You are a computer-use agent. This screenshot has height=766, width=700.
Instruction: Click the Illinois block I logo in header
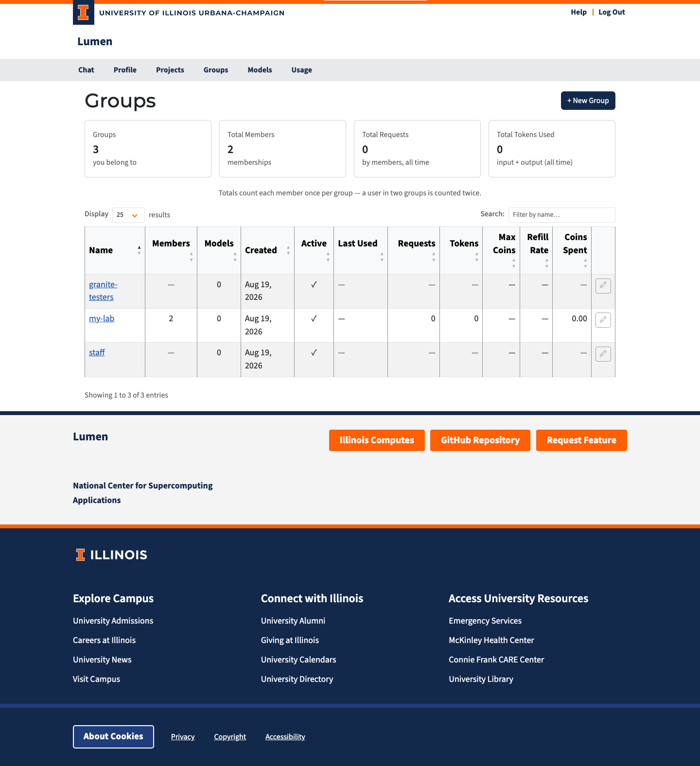click(x=84, y=13)
